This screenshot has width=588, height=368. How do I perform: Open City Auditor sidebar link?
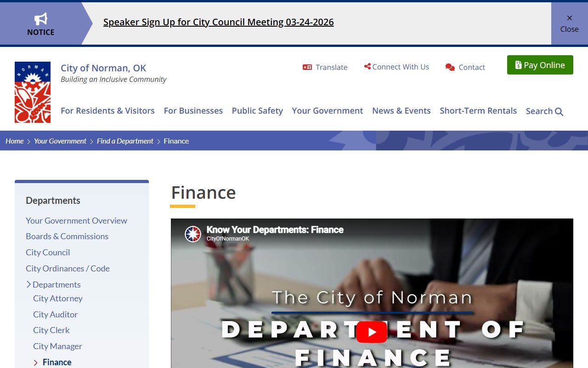coord(55,314)
